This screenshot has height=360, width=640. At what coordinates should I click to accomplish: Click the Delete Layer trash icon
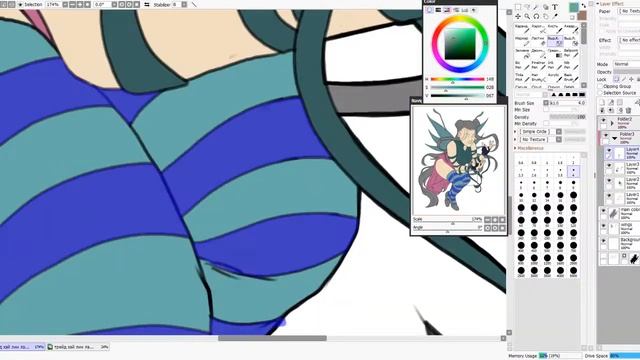coord(629,110)
